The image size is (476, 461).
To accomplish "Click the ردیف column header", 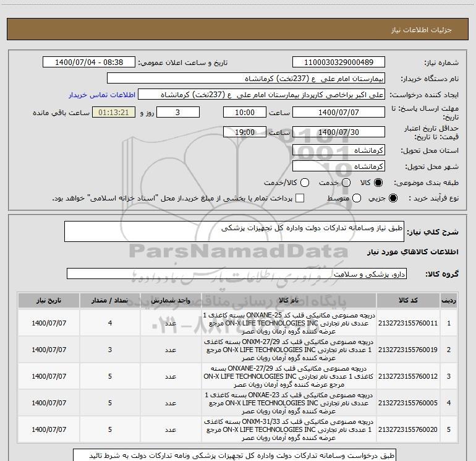I will 449,301.
